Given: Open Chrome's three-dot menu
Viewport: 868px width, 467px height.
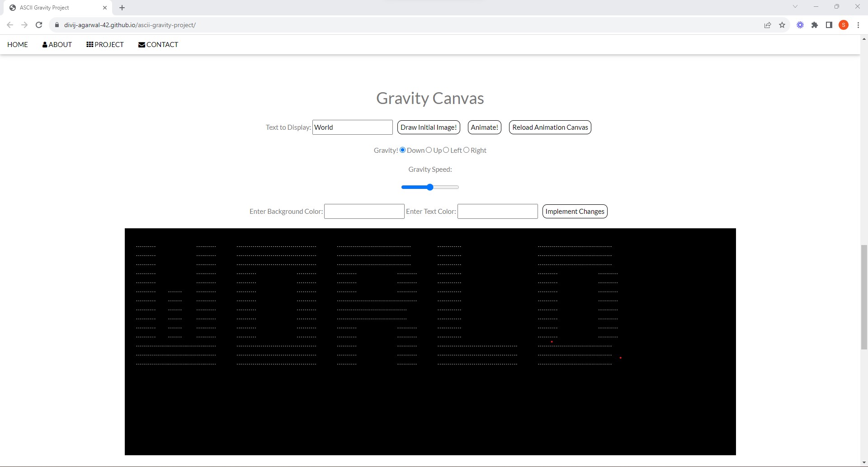Looking at the screenshot, I should [x=858, y=25].
